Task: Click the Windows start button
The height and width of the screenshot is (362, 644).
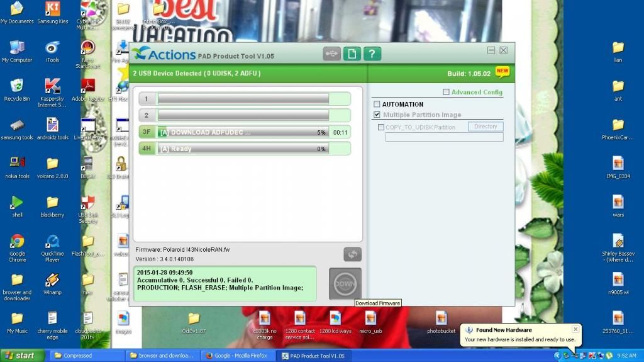Action: click(x=22, y=356)
